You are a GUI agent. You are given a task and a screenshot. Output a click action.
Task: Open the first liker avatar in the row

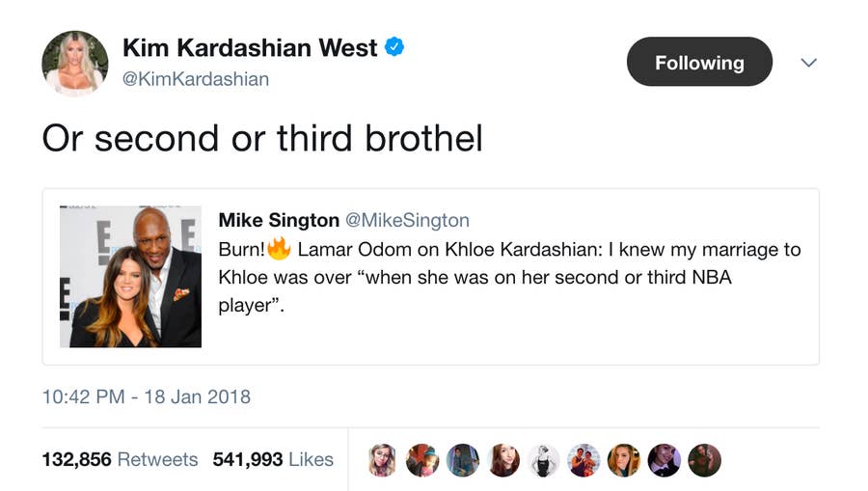pyautogui.click(x=383, y=460)
